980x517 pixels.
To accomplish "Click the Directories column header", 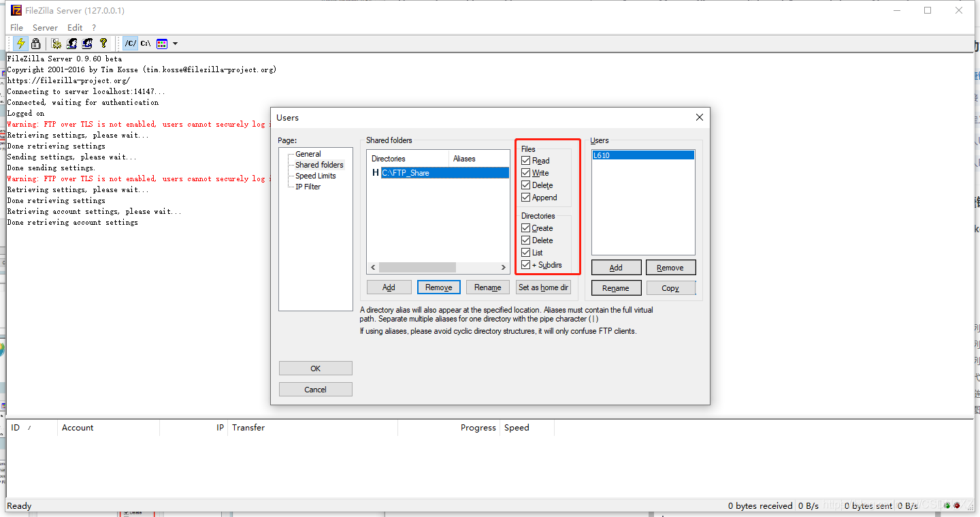I will [x=408, y=159].
